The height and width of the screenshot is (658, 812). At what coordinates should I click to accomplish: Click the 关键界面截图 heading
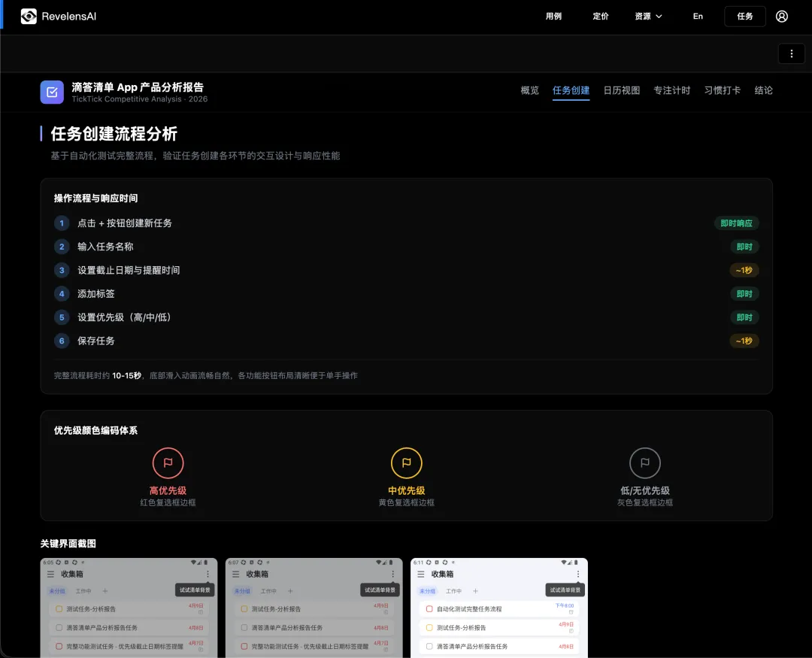(68, 544)
